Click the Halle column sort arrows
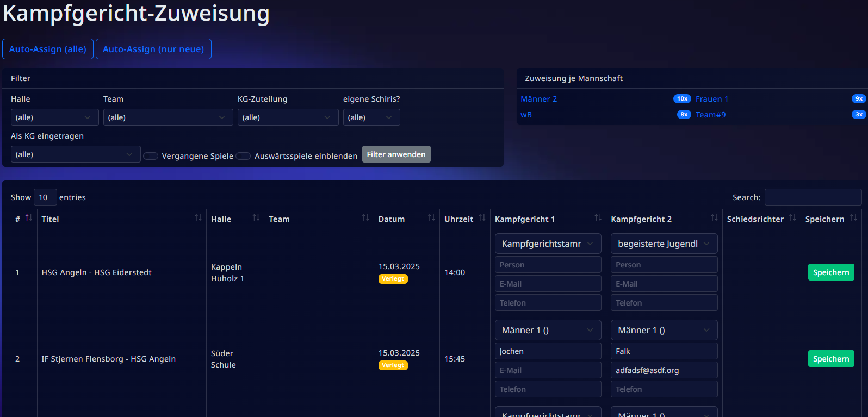 [256, 218]
